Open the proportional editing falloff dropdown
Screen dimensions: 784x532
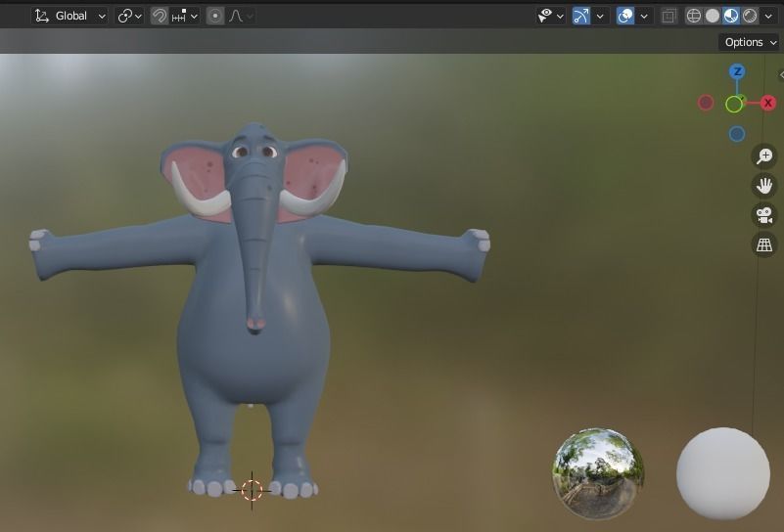point(242,16)
